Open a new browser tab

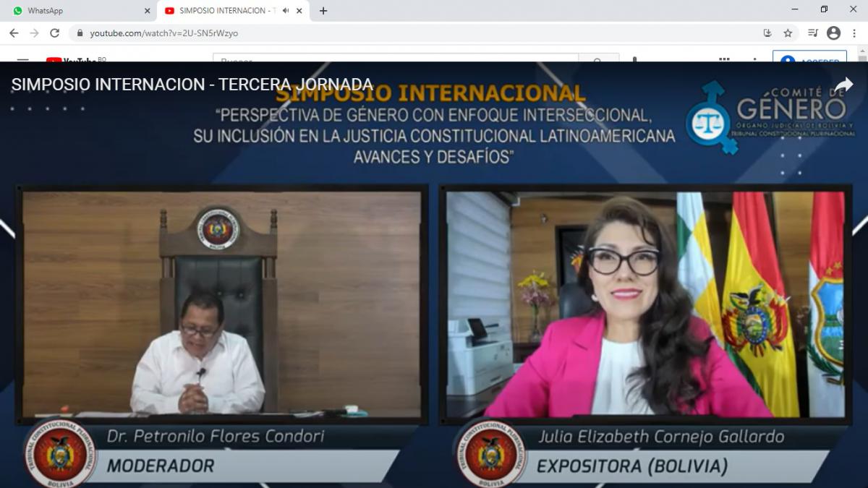(323, 11)
